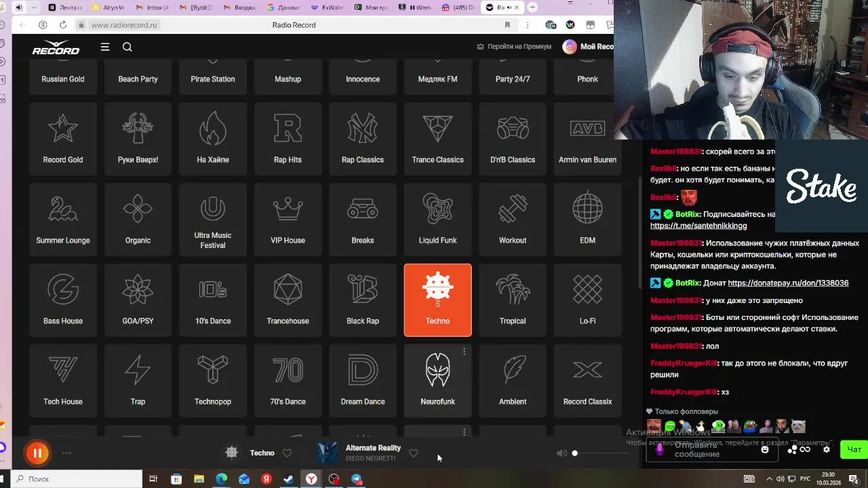Play the Trap station

click(138, 380)
